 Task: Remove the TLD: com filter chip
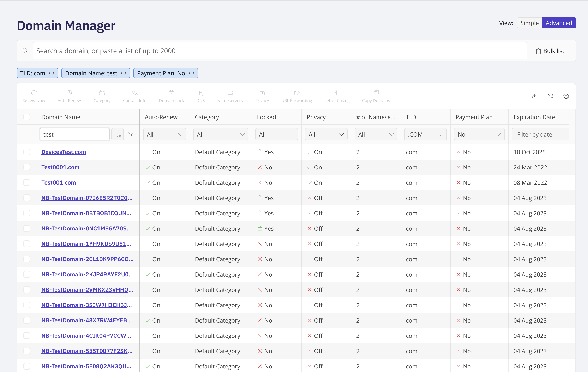click(x=52, y=73)
